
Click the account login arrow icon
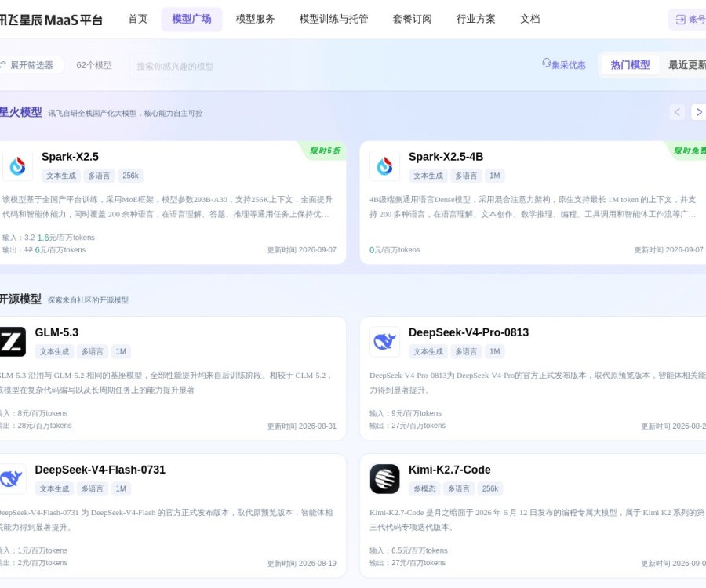(680, 20)
